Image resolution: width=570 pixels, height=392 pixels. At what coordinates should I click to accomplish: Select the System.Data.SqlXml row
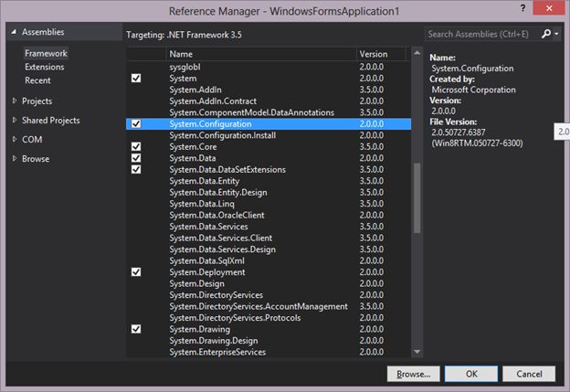pos(269,260)
